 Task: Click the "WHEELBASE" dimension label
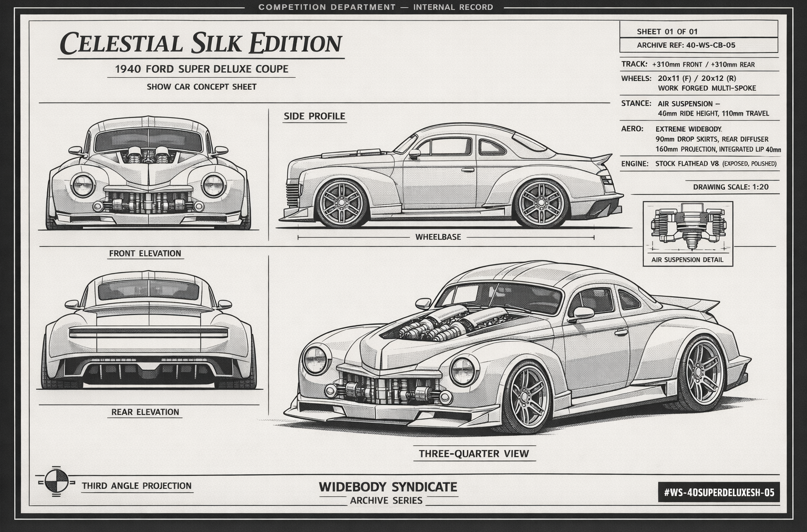(438, 237)
